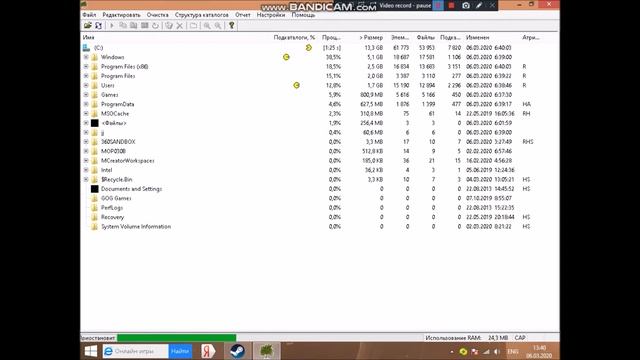The width and height of the screenshot is (640, 360).
Task: Click the 13,3 GB size of (C:)
Action: 374,48
